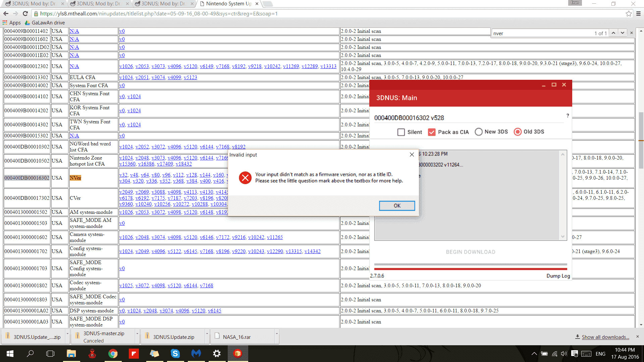Open the taskbar clock and date
This screenshot has height=362, width=644.
point(625,354)
